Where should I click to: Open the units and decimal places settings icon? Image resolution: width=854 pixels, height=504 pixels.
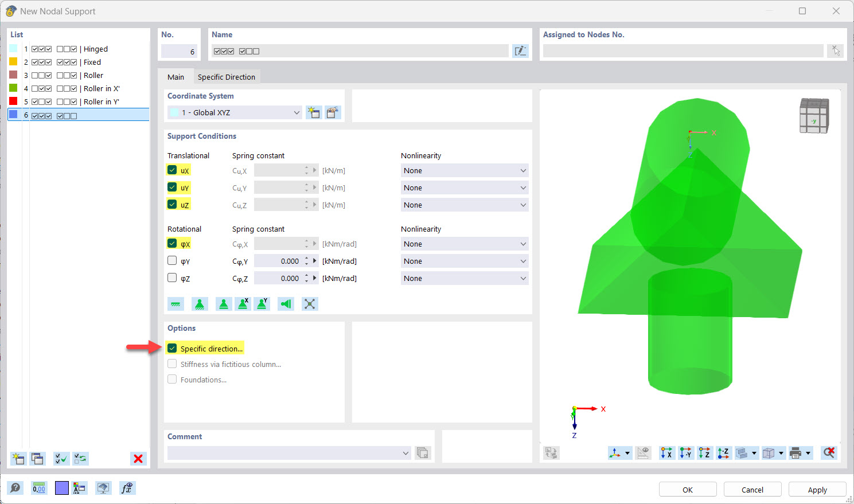39,488
